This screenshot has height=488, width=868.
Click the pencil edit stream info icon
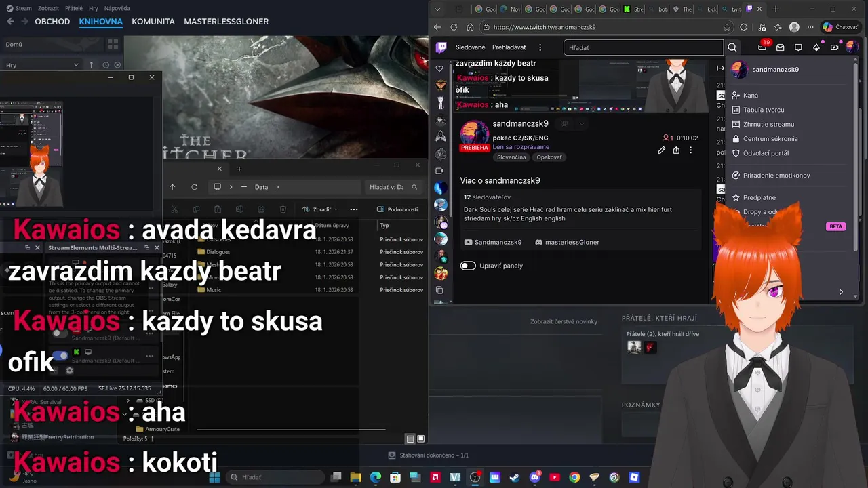pos(661,150)
